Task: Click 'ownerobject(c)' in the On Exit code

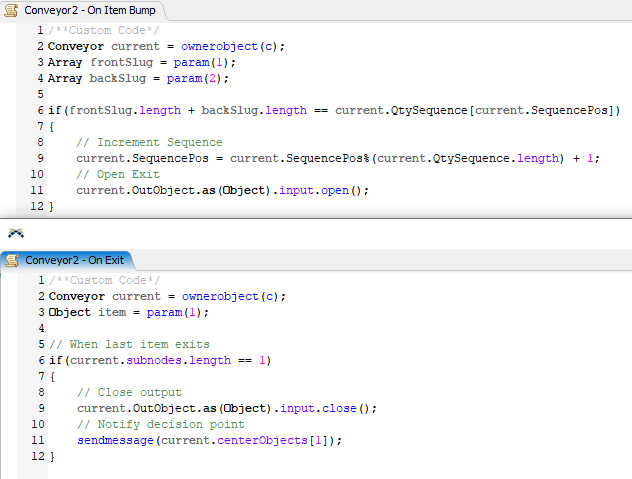Action: click(x=230, y=296)
